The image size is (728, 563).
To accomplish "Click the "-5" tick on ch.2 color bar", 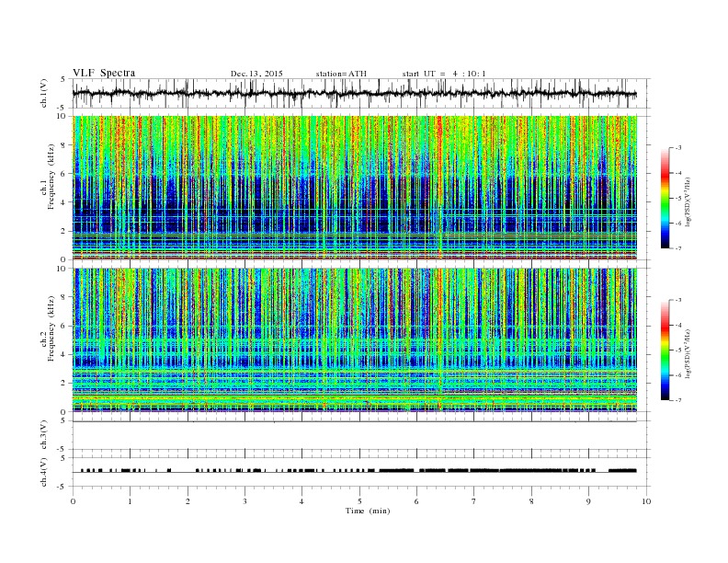I will tap(678, 350).
